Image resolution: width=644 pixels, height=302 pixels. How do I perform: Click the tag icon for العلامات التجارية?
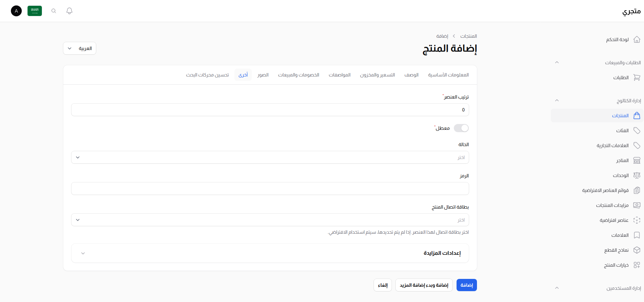(637, 145)
